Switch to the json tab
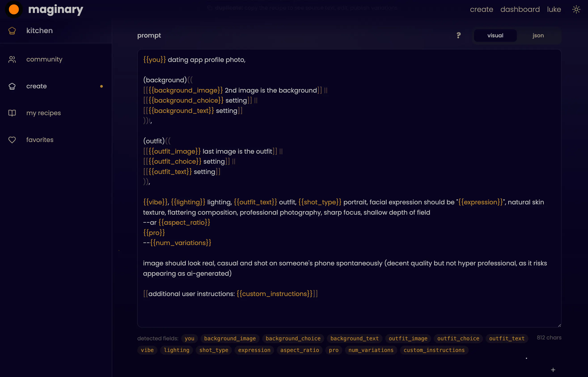 (x=538, y=36)
